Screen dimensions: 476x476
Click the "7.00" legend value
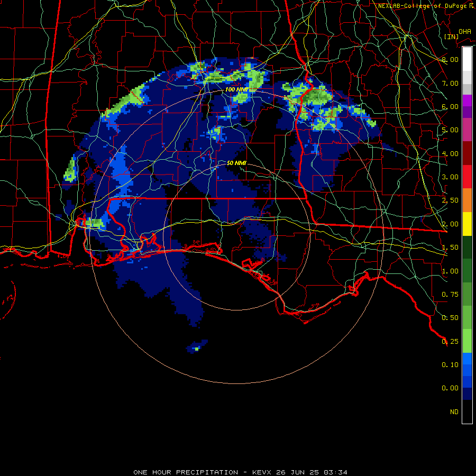[450, 83]
